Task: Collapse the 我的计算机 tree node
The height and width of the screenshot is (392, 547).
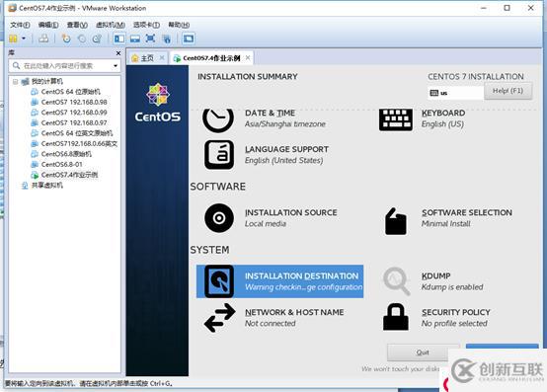Action: coord(16,82)
